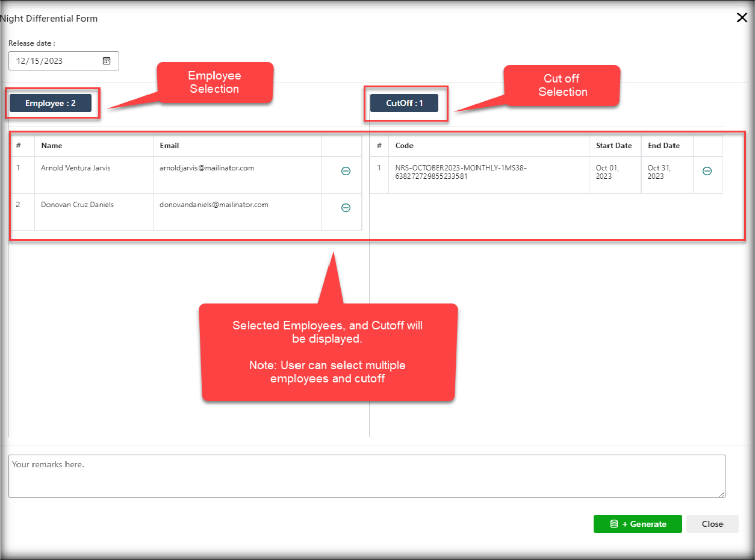Select the Name column header
This screenshot has width=755, height=560.
tap(52, 146)
